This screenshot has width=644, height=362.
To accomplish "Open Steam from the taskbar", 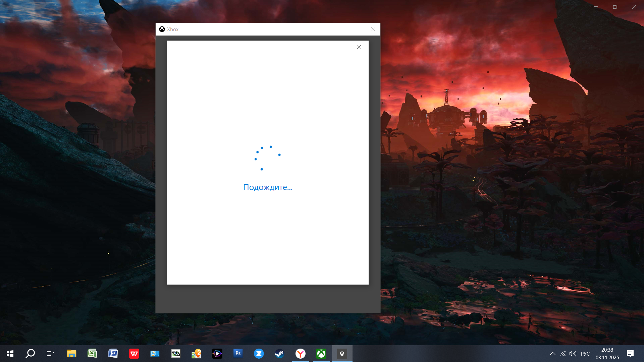I will tap(279, 354).
